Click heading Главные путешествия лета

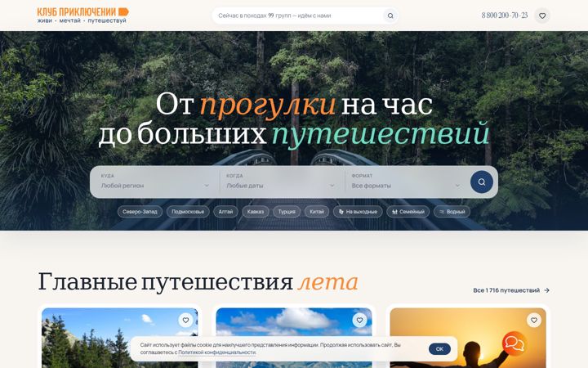[x=198, y=281]
